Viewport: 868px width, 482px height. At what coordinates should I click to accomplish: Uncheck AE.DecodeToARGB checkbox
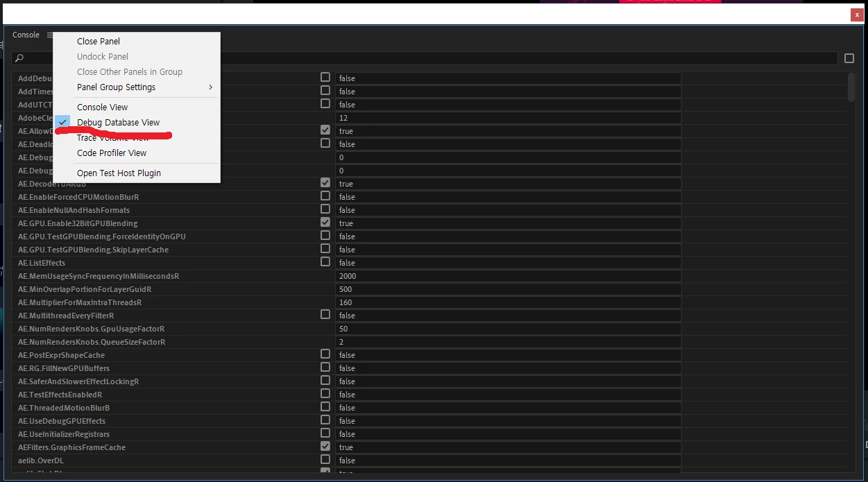coord(325,182)
